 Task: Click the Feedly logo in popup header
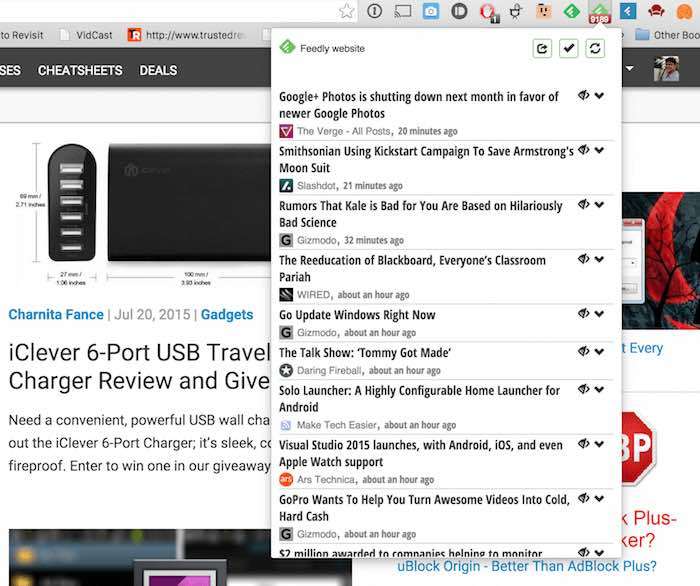pos(287,47)
